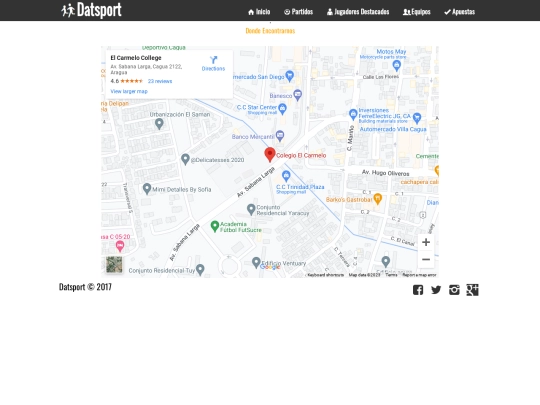Screen dimensions: 540x405
Task: Click the Motos May store marker
Action: point(397,65)
